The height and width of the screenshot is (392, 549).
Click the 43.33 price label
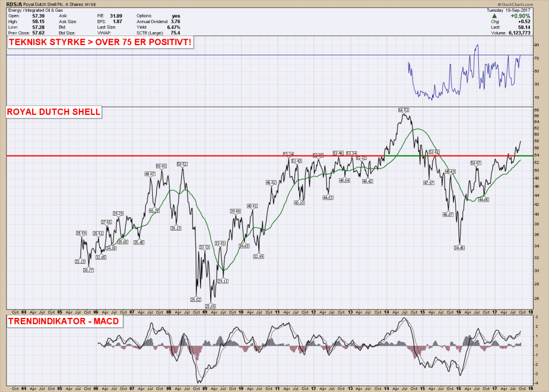point(299,203)
